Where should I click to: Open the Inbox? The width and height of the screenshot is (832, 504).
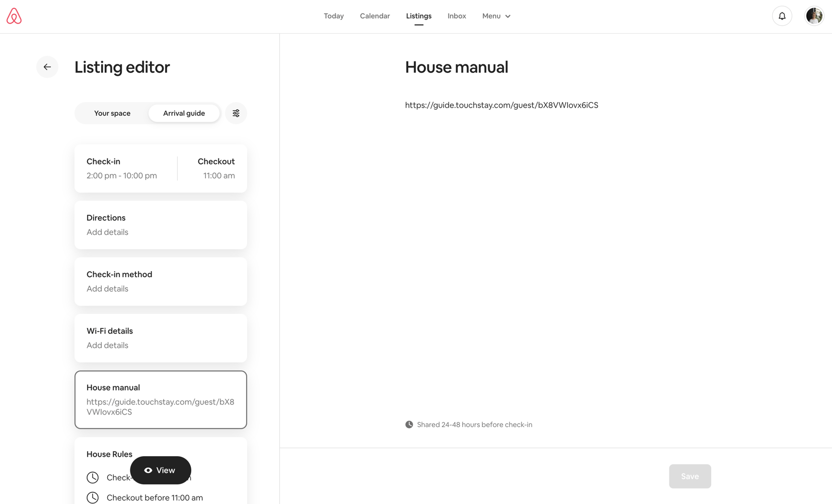point(457,16)
